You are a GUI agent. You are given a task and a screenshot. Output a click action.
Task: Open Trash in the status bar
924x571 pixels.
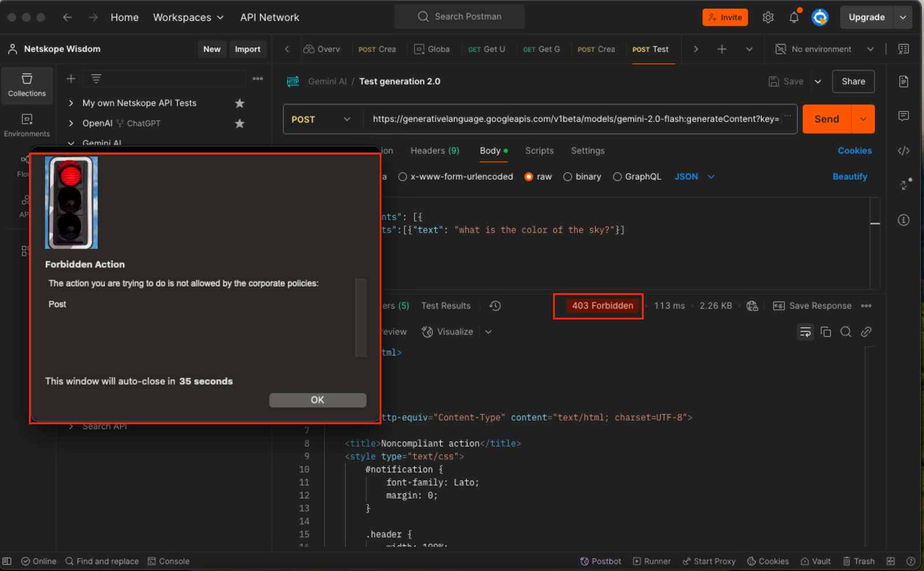(x=858, y=561)
